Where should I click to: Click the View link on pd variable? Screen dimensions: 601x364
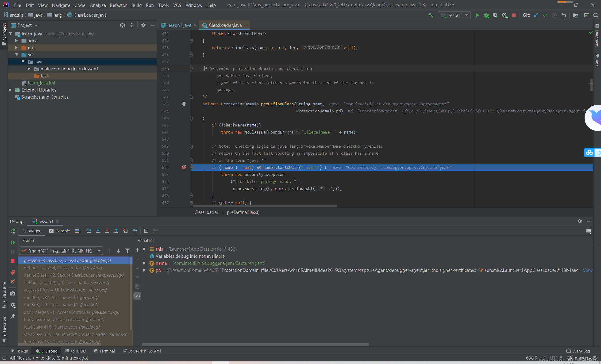587,270
